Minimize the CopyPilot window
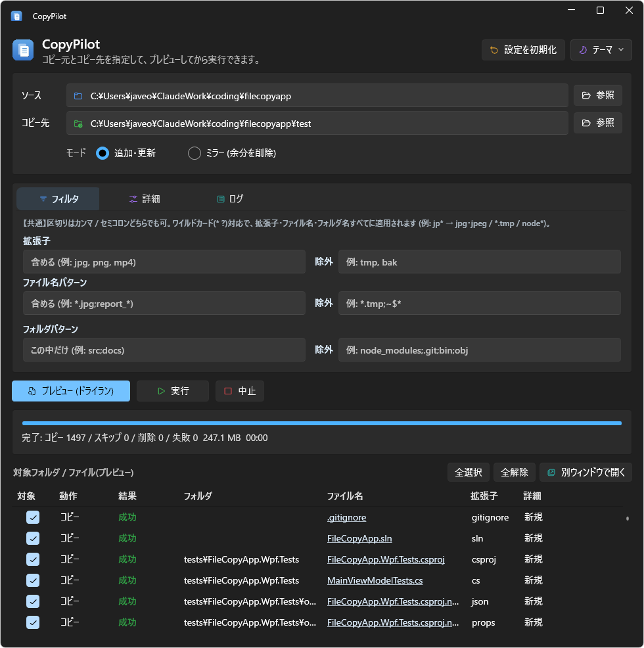 click(571, 11)
